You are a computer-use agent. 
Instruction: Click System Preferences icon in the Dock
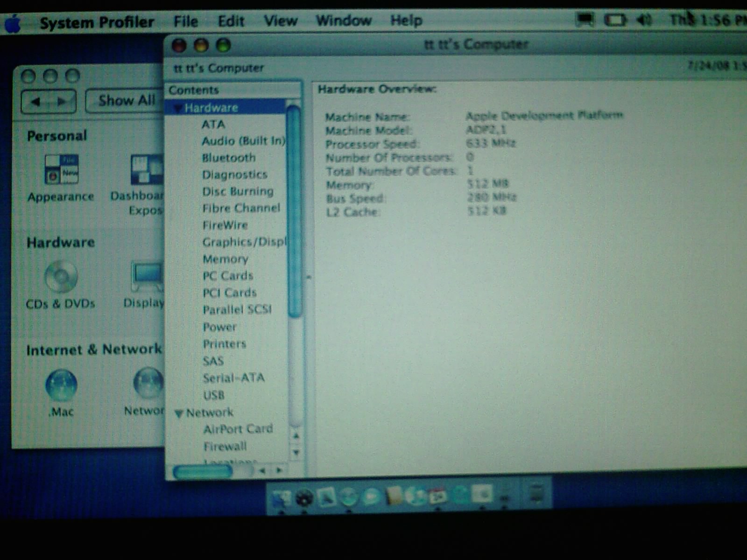[482, 494]
